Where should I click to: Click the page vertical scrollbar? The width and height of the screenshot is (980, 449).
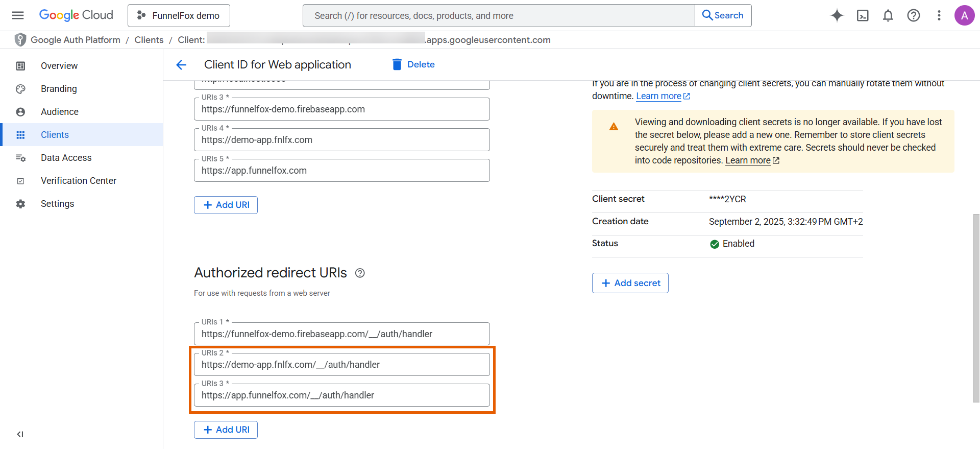point(976,308)
